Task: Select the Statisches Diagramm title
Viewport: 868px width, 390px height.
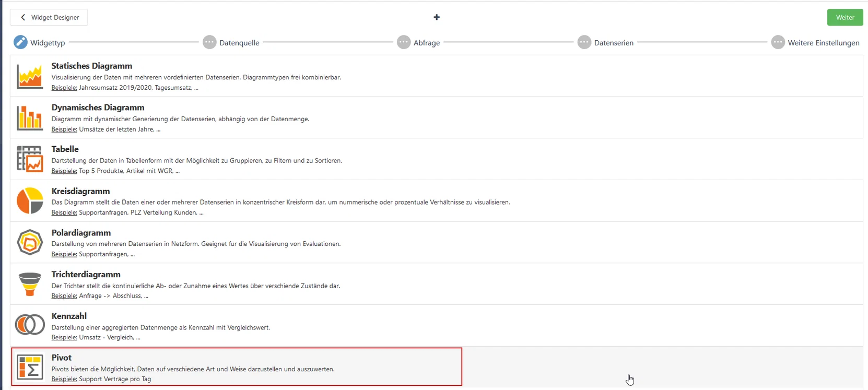Action: click(92, 66)
